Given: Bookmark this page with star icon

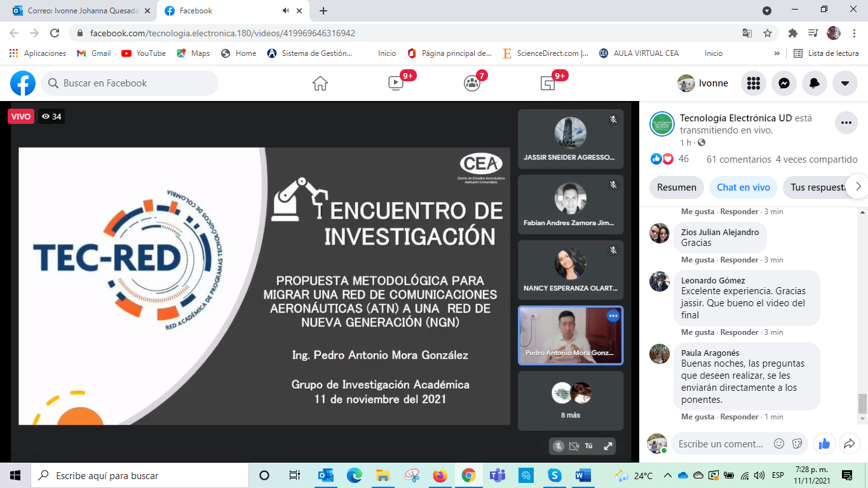Looking at the screenshot, I should coord(768,33).
